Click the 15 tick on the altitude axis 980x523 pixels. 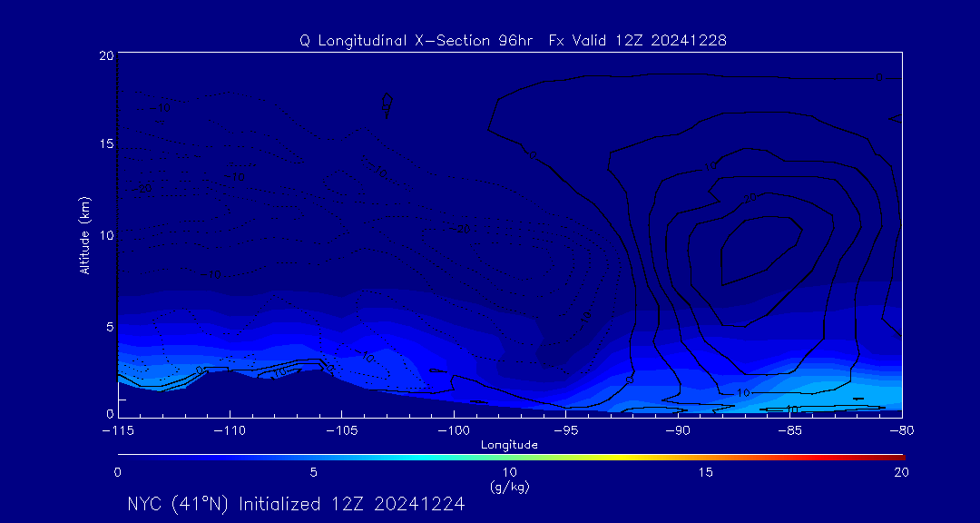(106, 143)
